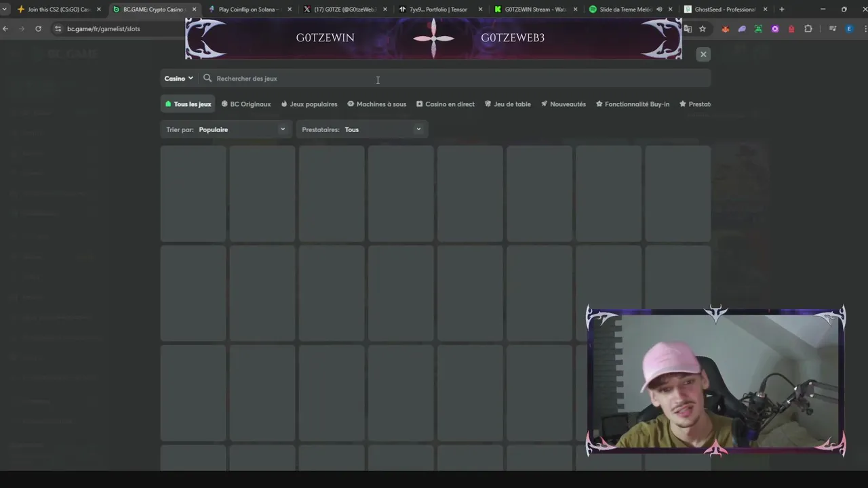Reload the page in the browser
The image size is (868, 488).
(39, 28)
